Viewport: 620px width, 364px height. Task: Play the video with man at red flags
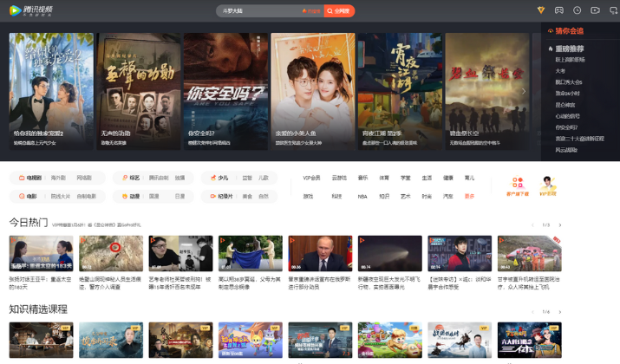[x=320, y=253]
